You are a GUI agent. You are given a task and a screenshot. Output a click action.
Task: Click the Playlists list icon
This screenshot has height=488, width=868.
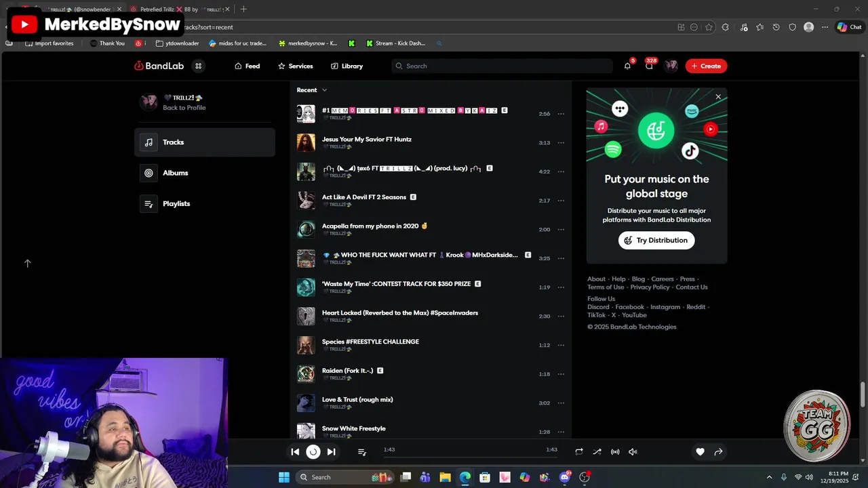point(149,203)
